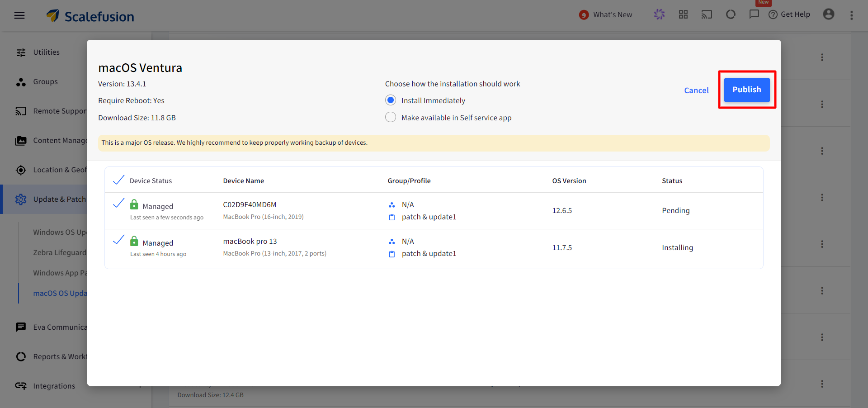Click Download Size 11.8 GB text
The height and width of the screenshot is (408, 868).
click(137, 118)
